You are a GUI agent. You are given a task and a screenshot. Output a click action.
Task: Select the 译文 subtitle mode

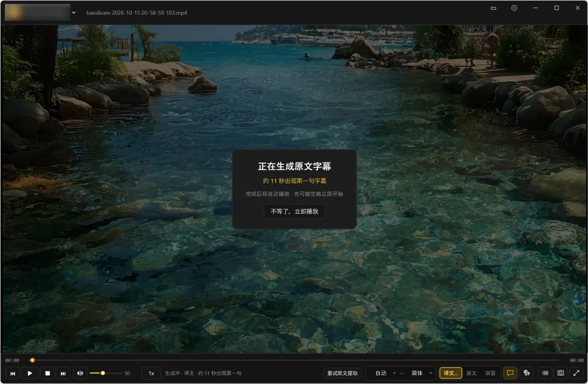450,373
